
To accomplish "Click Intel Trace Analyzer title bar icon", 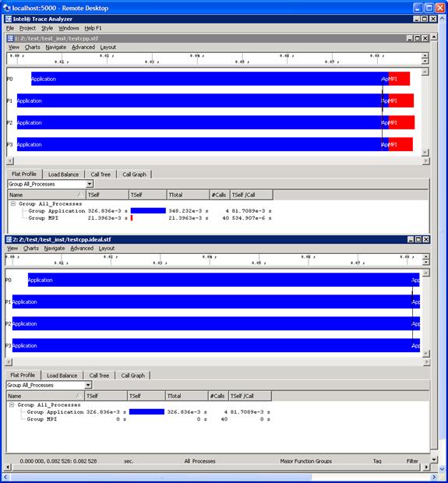I will [9, 19].
